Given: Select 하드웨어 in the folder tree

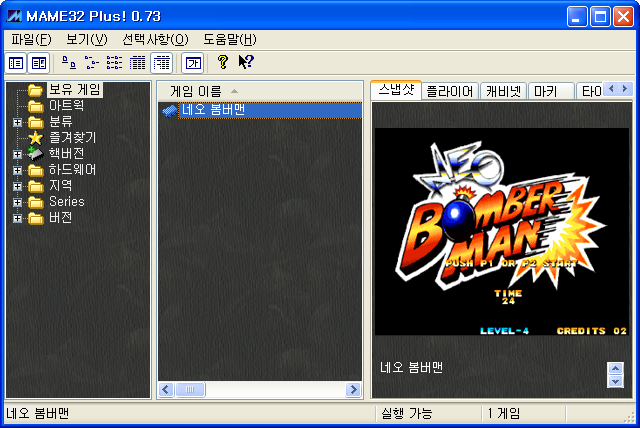Looking at the screenshot, I should point(73,170).
